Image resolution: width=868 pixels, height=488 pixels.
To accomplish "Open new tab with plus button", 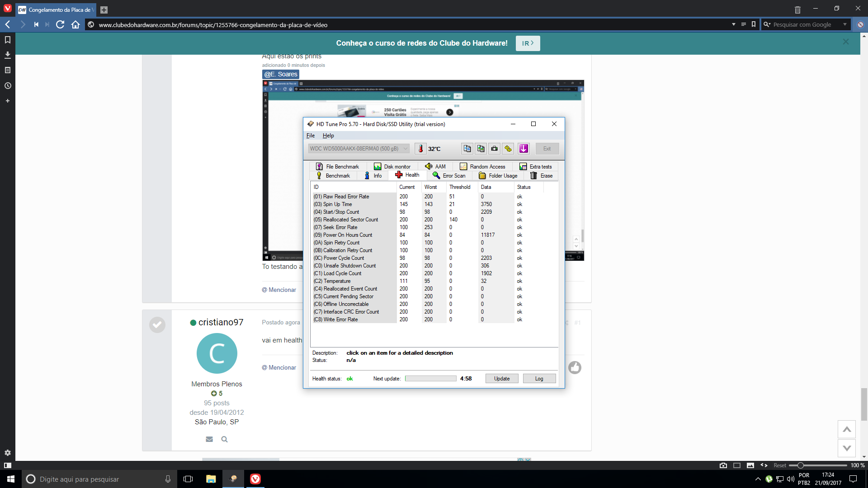I will pos(104,10).
